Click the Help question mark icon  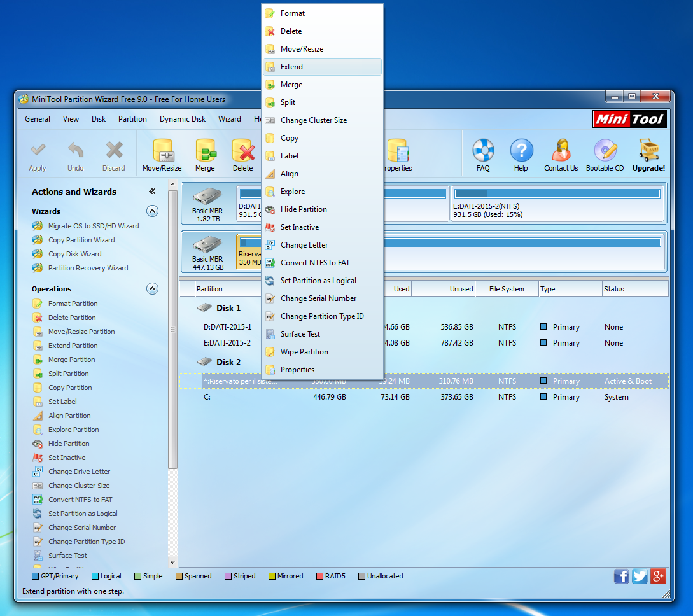click(521, 150)
